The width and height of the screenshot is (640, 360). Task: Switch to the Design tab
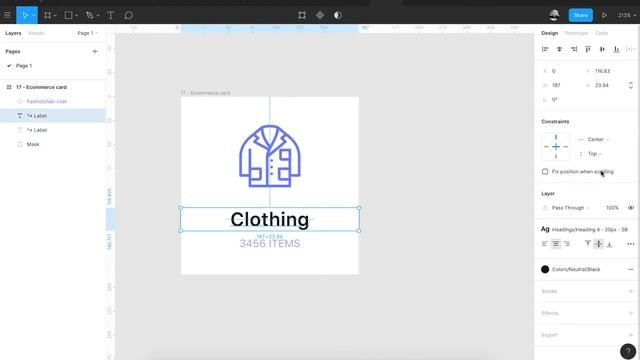pyautogui.click(x=549, y=33)
